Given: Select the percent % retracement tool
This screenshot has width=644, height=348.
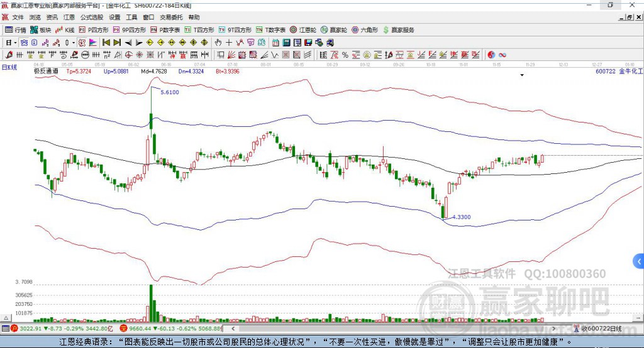Looking at the screenshot, I should [345, 55].
